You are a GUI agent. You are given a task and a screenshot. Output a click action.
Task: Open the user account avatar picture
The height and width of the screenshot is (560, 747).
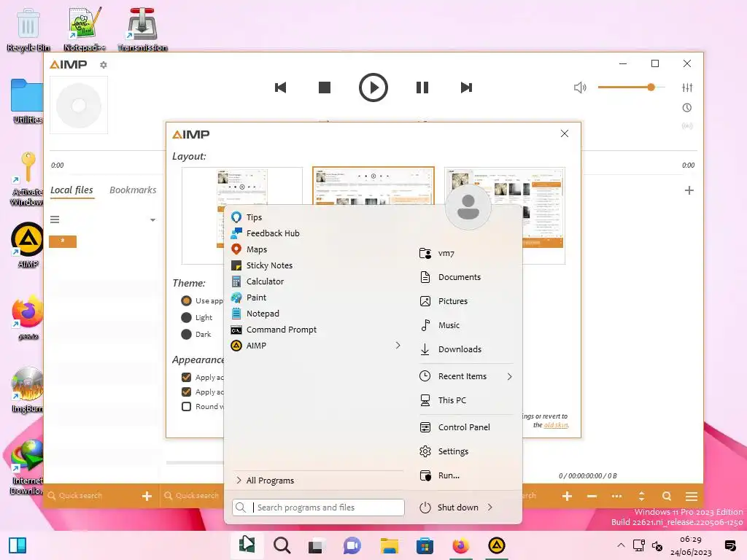click(x=468, y=206)
